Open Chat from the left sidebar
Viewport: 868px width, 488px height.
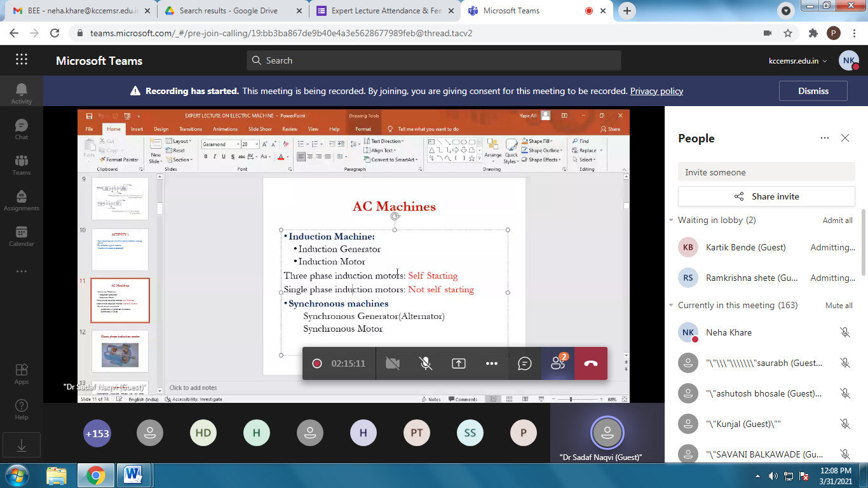click(21, 129)
